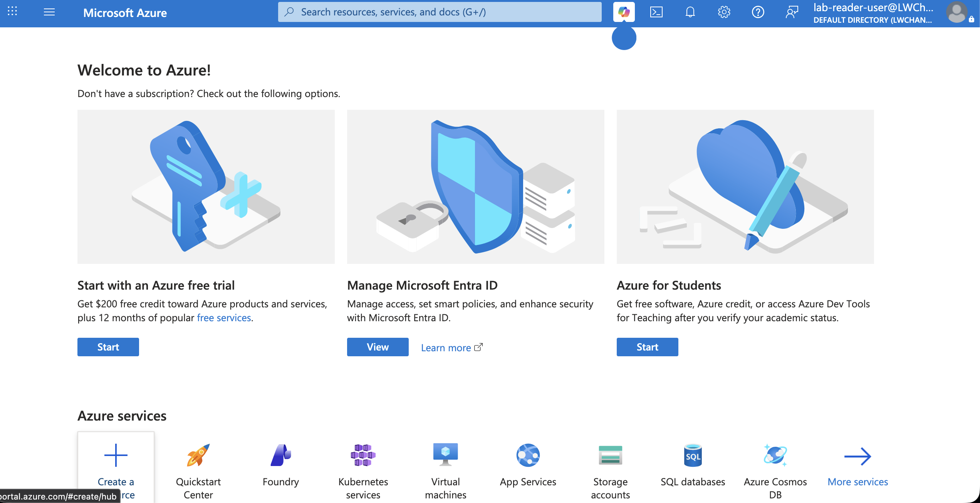This screenshot has height=503, width=980.
Task: Click the user avatar picture
Action: point(957,13)
